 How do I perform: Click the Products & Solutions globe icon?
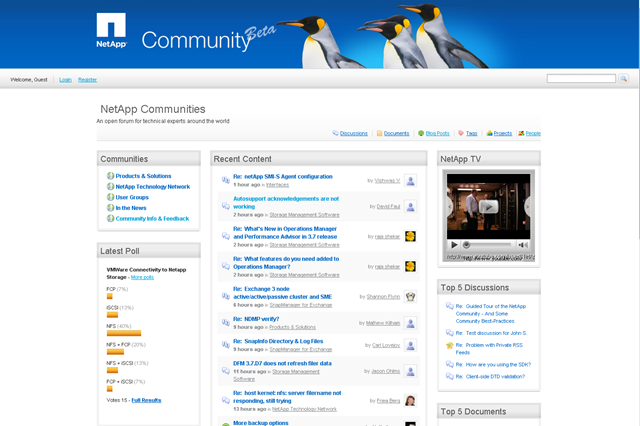110,176
